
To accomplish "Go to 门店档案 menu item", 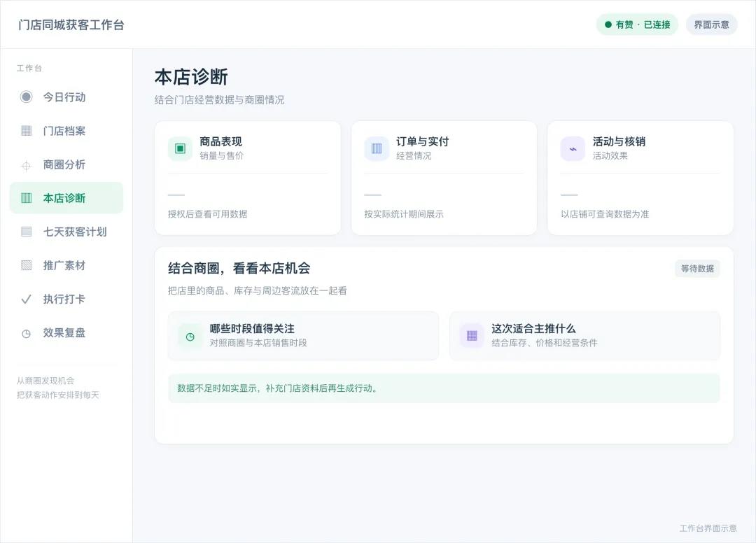I will (66, 131).
